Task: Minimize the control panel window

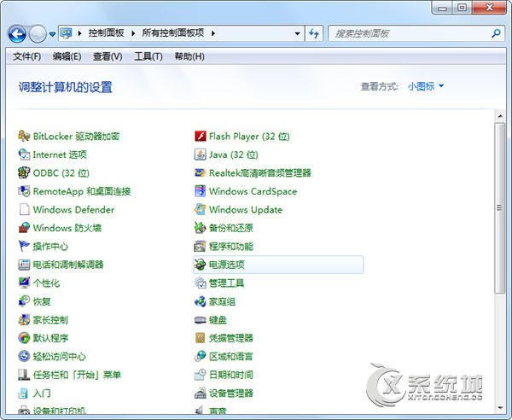Action: coord(442,8)
